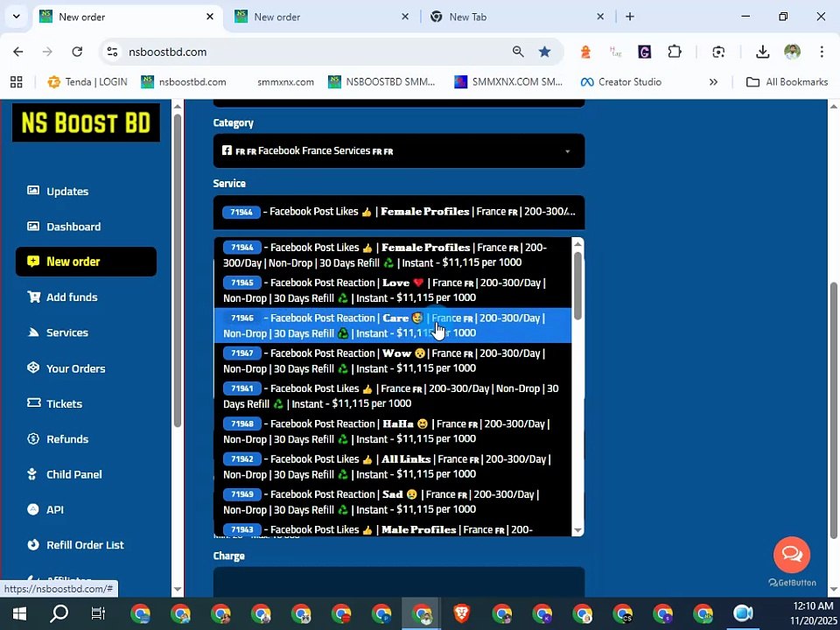Select service 71941 Facebook Post Likes
This screenshot has height=630, width=840.
coord(393,395)
